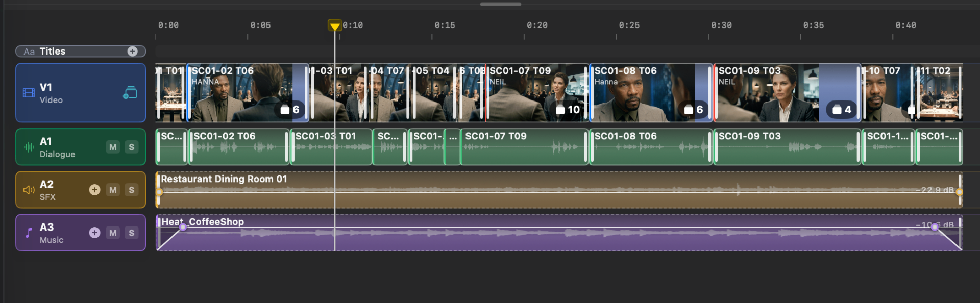
Task: Select the A1 Dialogue track header
Action: point(81,147)
